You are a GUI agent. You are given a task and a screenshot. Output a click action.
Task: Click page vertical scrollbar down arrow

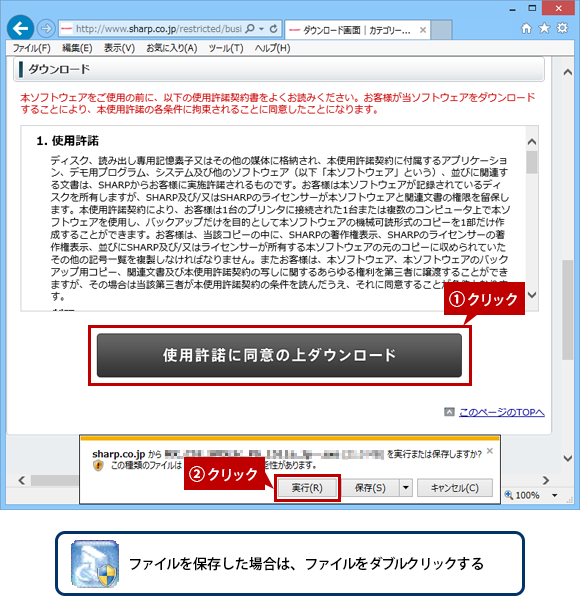(x=568, y=458)
